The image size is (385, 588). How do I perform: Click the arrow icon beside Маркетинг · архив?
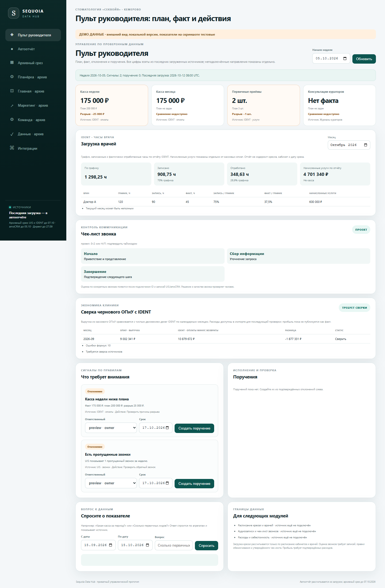click(12, 106)
